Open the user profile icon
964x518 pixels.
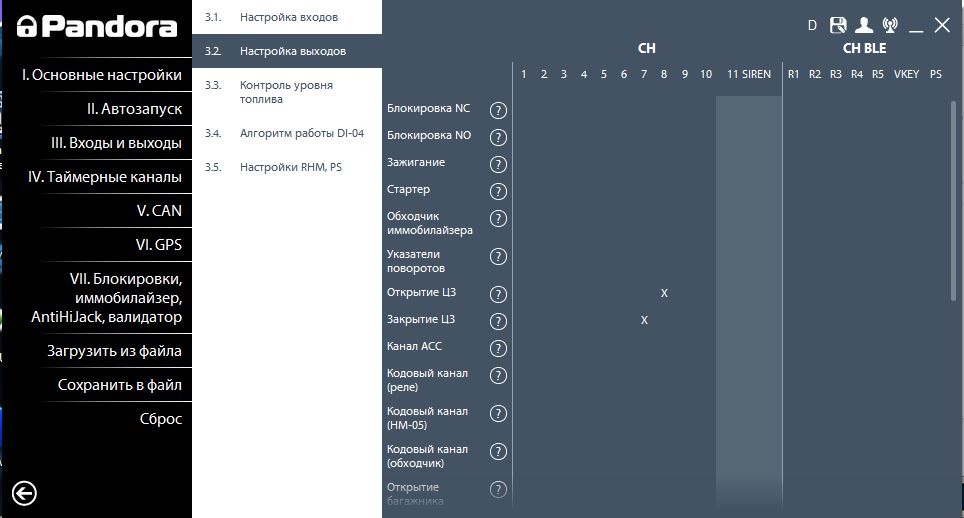[864, 26]
